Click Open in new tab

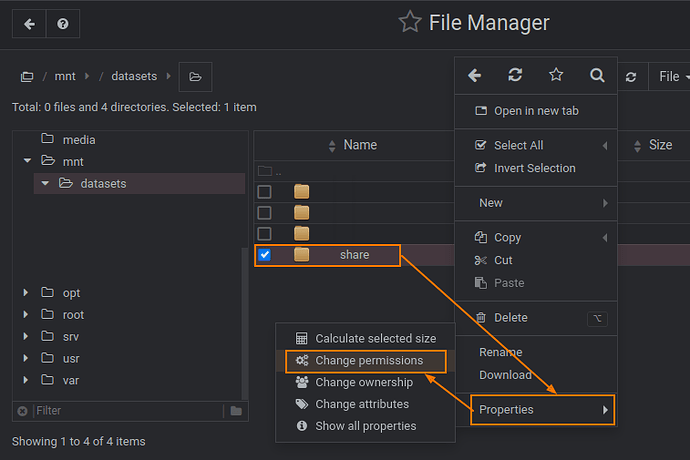(535, 110)
